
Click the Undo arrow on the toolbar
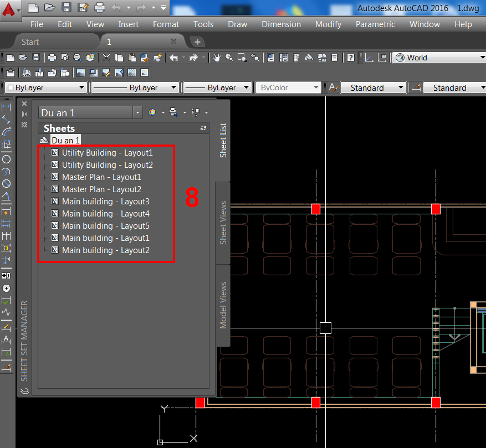[175, 57]
